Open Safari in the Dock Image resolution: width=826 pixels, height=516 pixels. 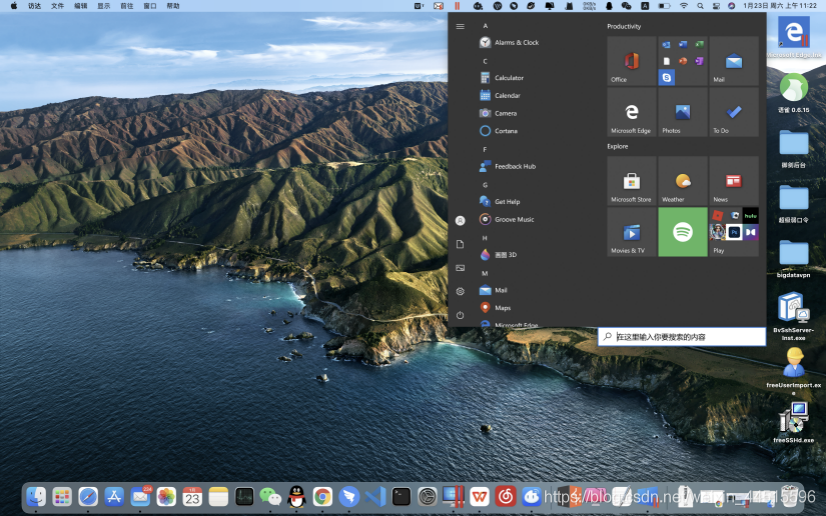88,497
